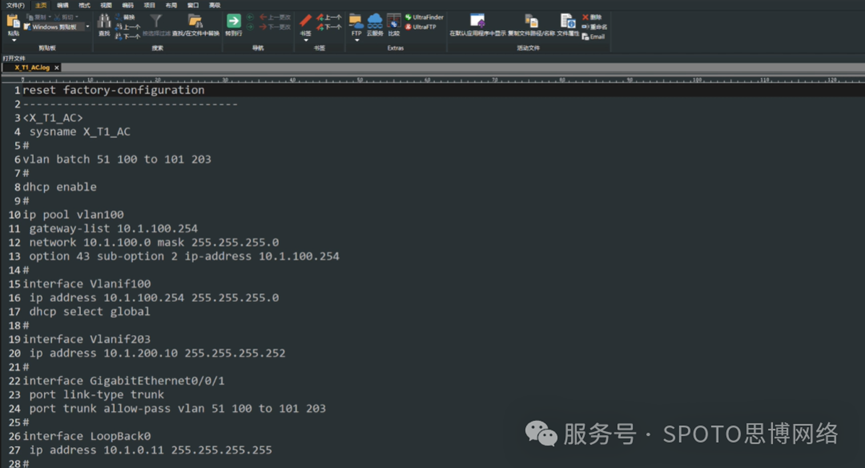This screenshot has height=468, width=865.
Task: Click the red Delete (删除) button
Action: tap(592, 17)
